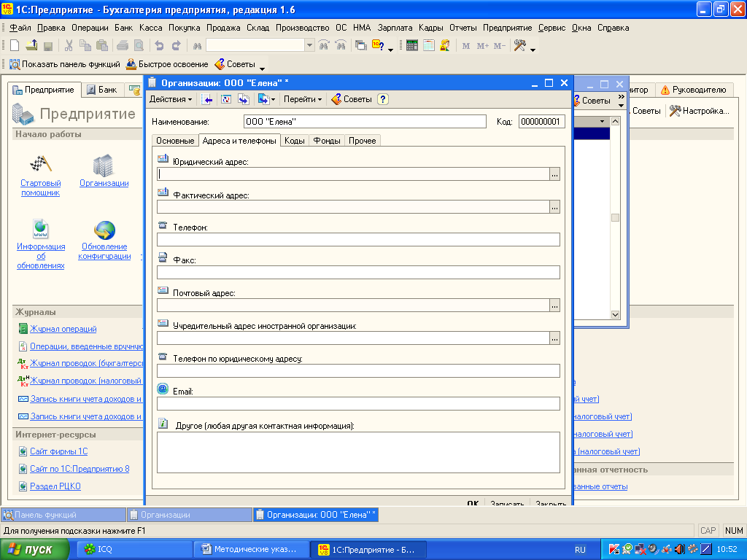Click the Организации buildings icon
The height and width of the screenshot is (560, 747).
pyautogui.click(x=103, y=166)
